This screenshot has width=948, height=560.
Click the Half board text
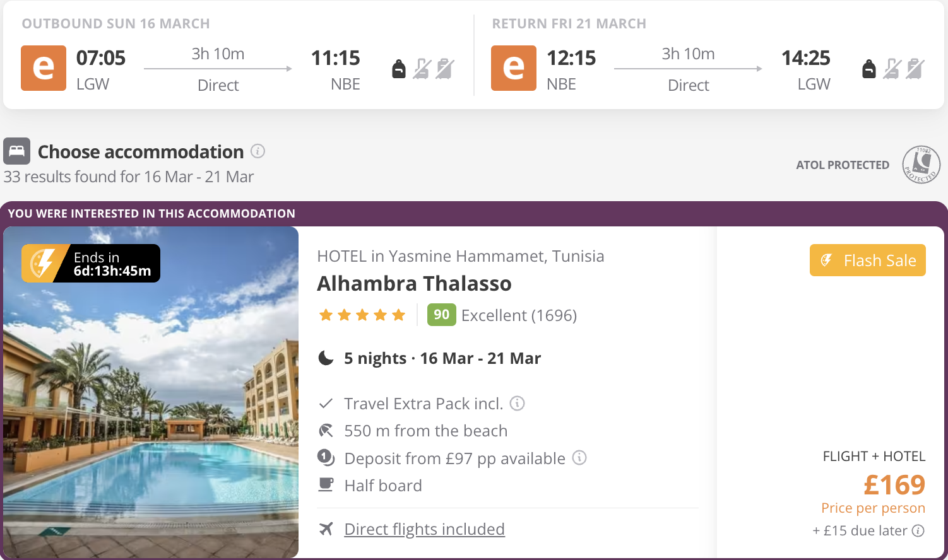tap(383, 486)
